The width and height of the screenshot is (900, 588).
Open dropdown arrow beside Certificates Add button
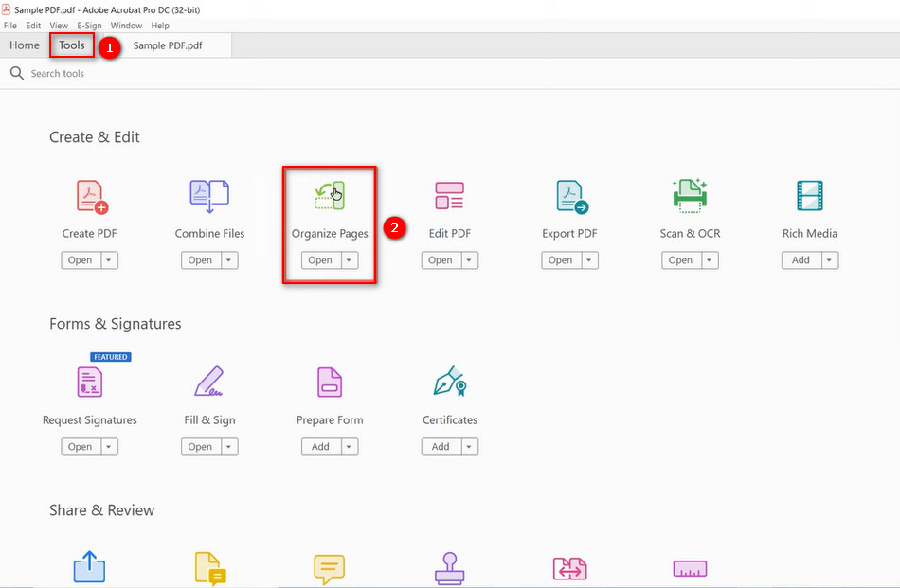tap(469, 447)
